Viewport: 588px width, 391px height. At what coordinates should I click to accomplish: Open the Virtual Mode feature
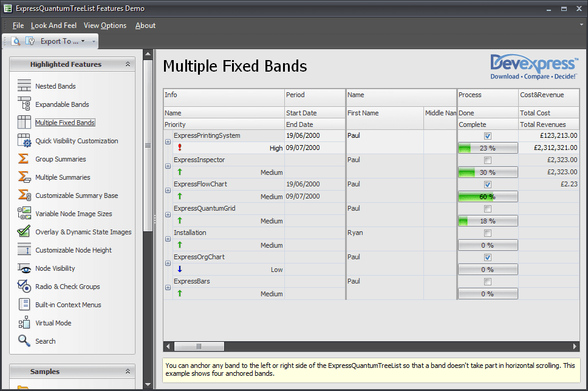coord(53,323)
